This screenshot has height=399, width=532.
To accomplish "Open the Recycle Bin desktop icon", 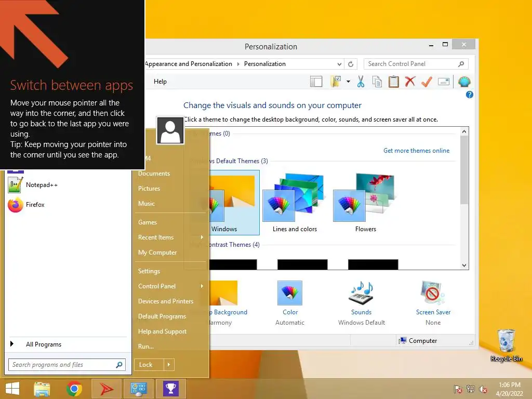I will (506, 345).
